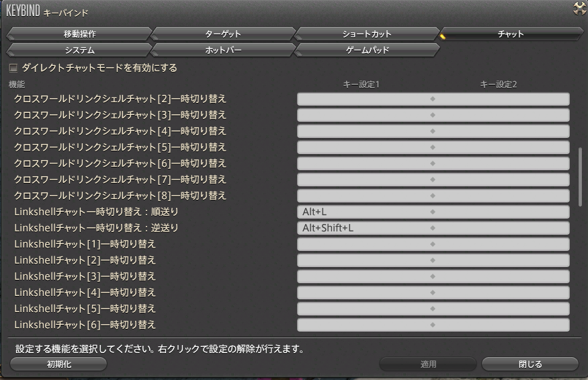Click the Linkshellチャット一時切り替え：逆送り label
Screen dimensions: 588x380
(96, 228)
